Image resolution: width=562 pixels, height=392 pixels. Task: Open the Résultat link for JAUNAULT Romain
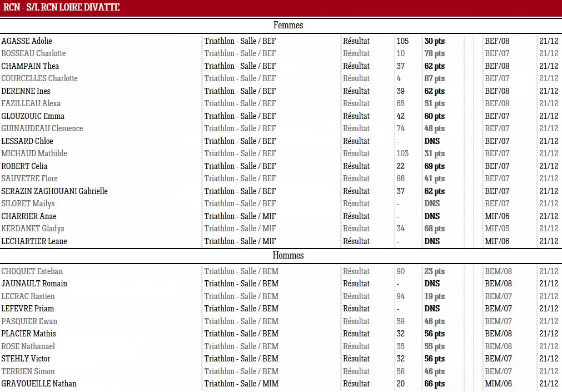[x=356, y=284]
